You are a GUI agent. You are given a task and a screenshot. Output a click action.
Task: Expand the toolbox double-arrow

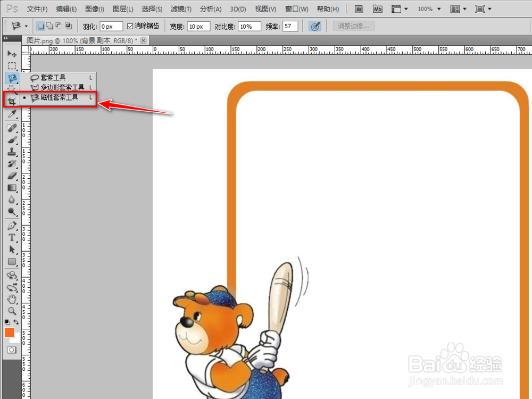click(6, 38)
